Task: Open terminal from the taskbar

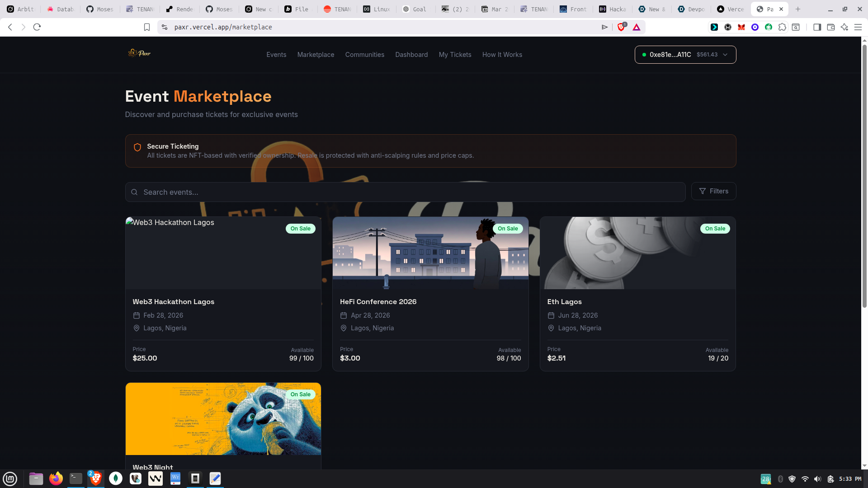Action: click(76, 479)
